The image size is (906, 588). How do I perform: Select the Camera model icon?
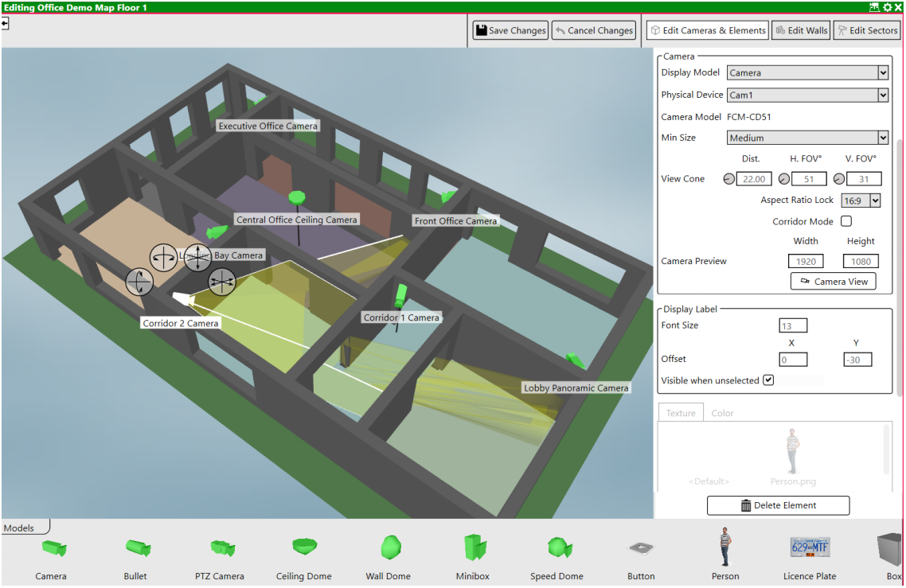point(53,547)
